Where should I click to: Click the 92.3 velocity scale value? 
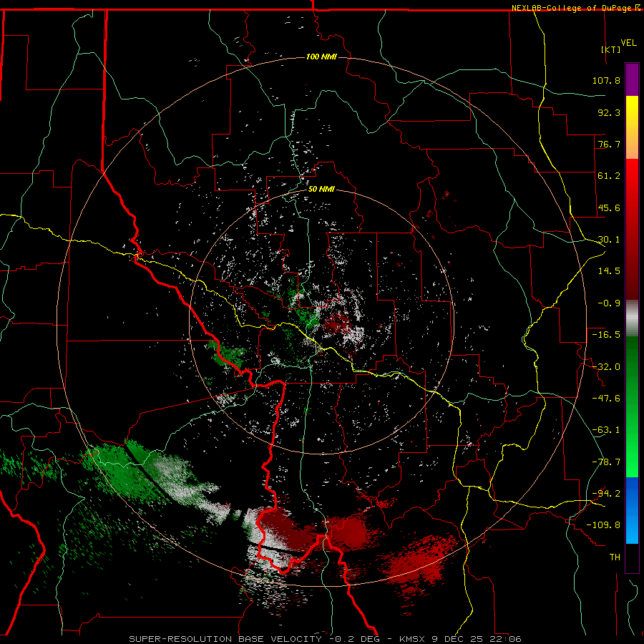click(609, 112)
